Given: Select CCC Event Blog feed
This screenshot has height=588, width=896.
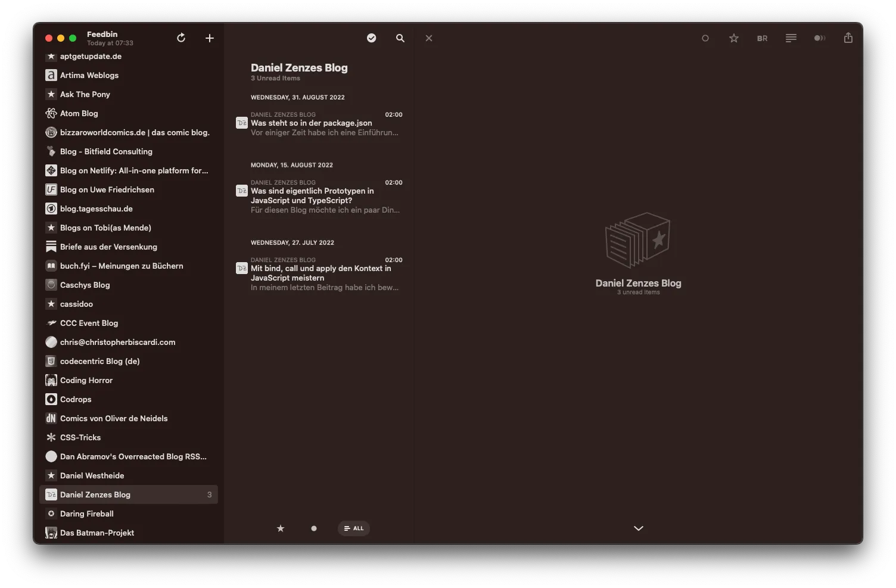Looking at the screenshot, I should pos(129,323).
